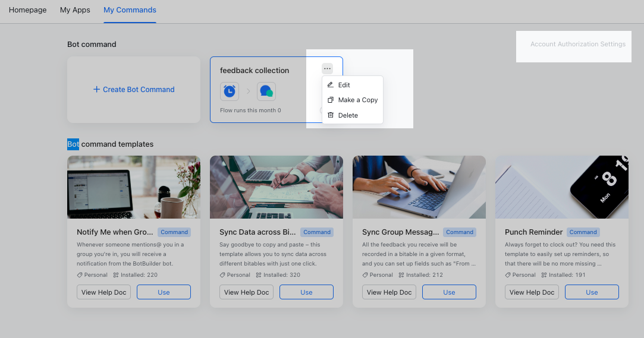Click the Command badge on Sync Group Messages
This screenshot has height=338, width=644.
460,232
